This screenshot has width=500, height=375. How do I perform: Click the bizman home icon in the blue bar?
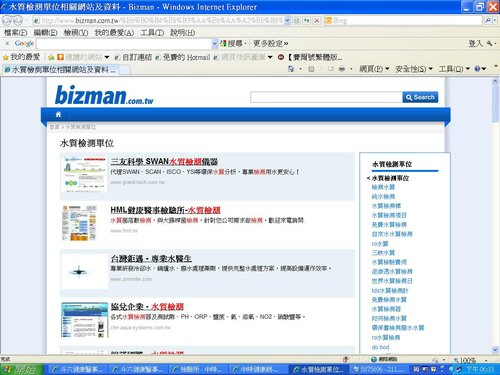[58, 114]
